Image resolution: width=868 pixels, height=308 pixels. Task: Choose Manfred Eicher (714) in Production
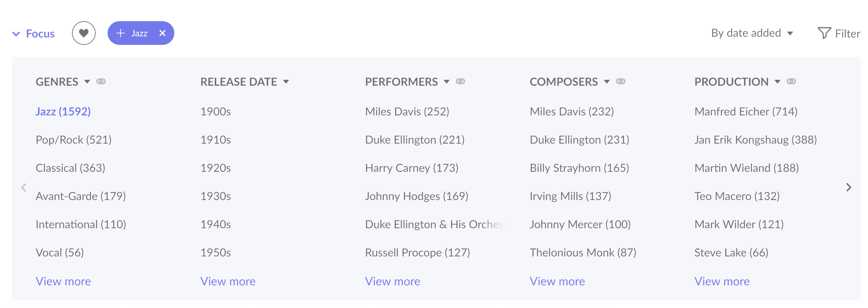click(746, 111)
